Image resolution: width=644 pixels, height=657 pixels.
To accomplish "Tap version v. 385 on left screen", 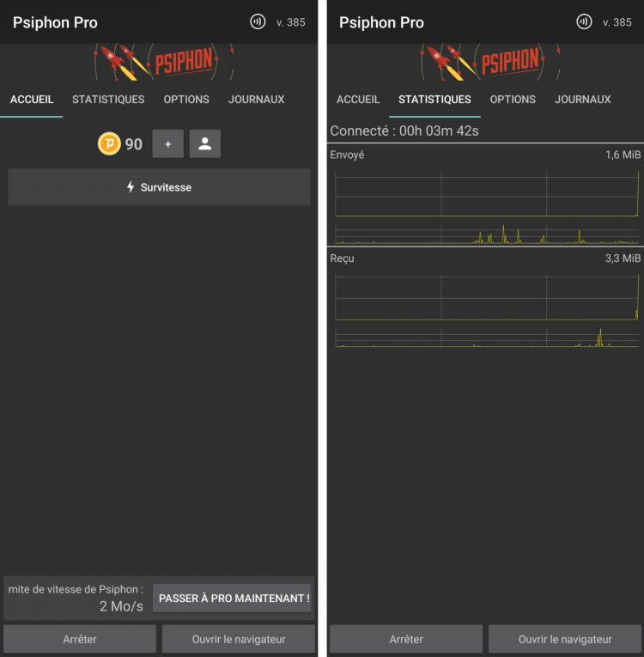I will click(291, 22).
